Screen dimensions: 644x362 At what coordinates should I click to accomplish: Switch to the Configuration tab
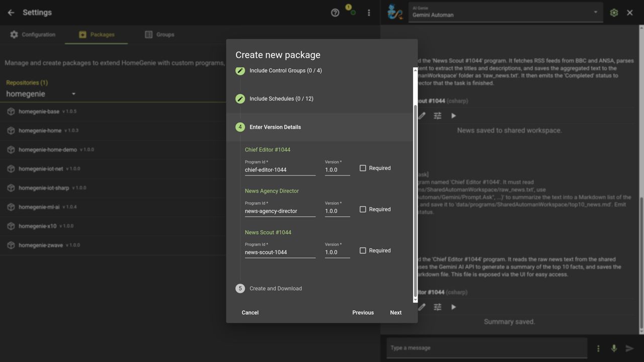[x=33, y=35]
